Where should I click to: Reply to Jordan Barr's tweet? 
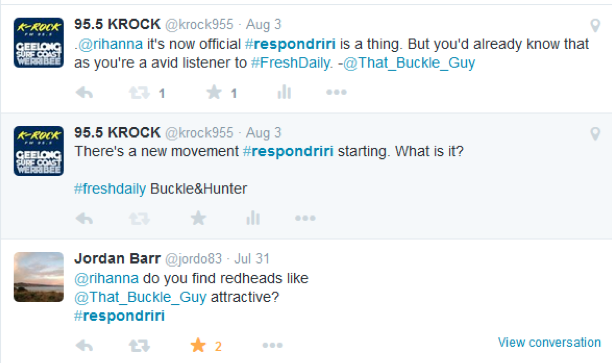tap(84, 346)
